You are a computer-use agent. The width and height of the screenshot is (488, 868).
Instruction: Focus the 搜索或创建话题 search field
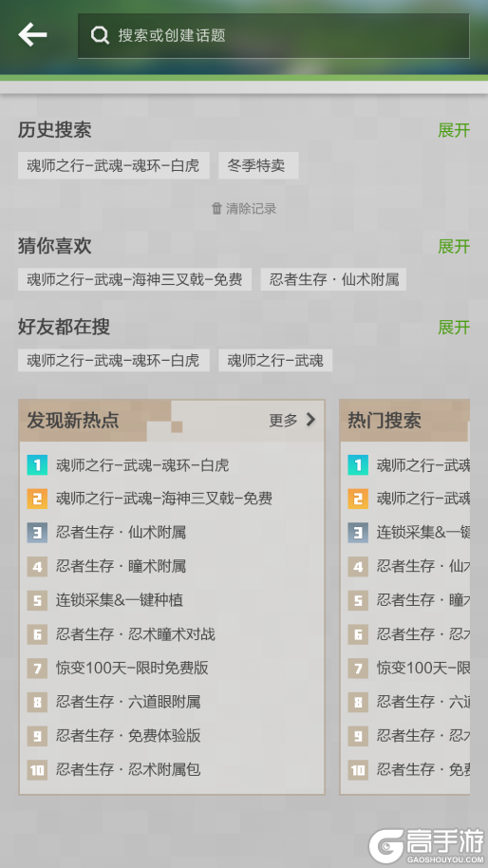pyautogui.click(x=273, y=35)
